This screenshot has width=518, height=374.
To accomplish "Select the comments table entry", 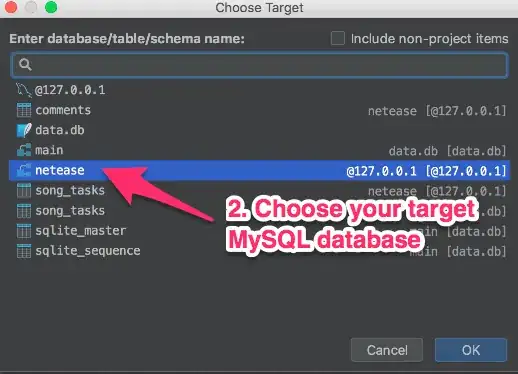I will coord(259,110).
